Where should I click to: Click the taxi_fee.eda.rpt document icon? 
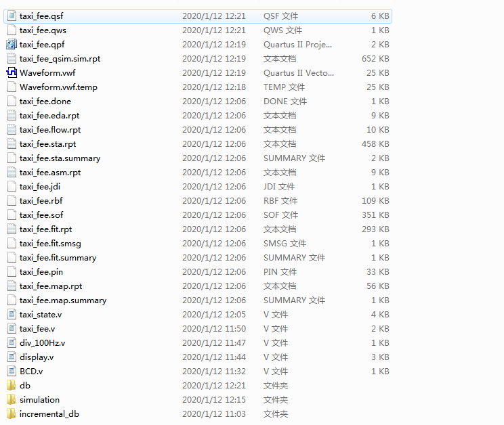pos(12,115)
